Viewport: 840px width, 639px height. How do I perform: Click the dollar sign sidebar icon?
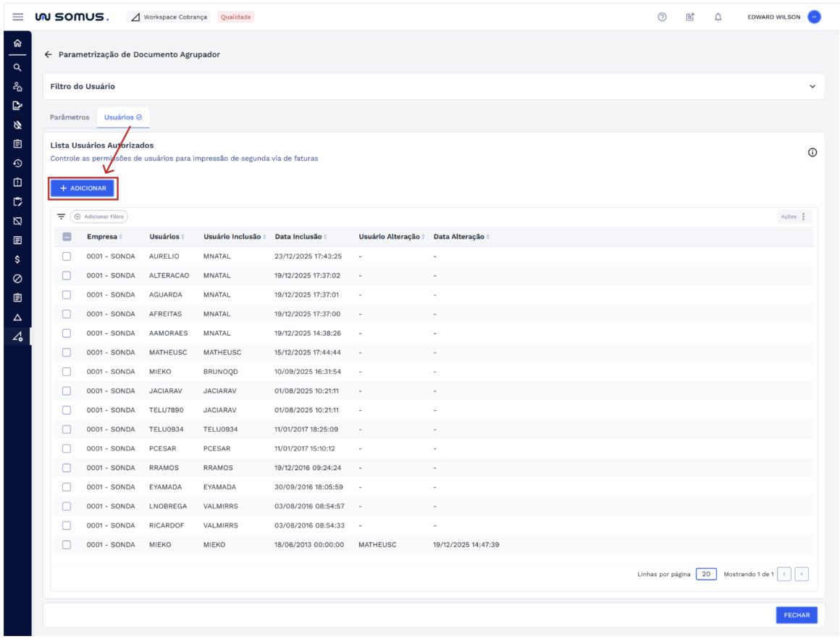17,259
